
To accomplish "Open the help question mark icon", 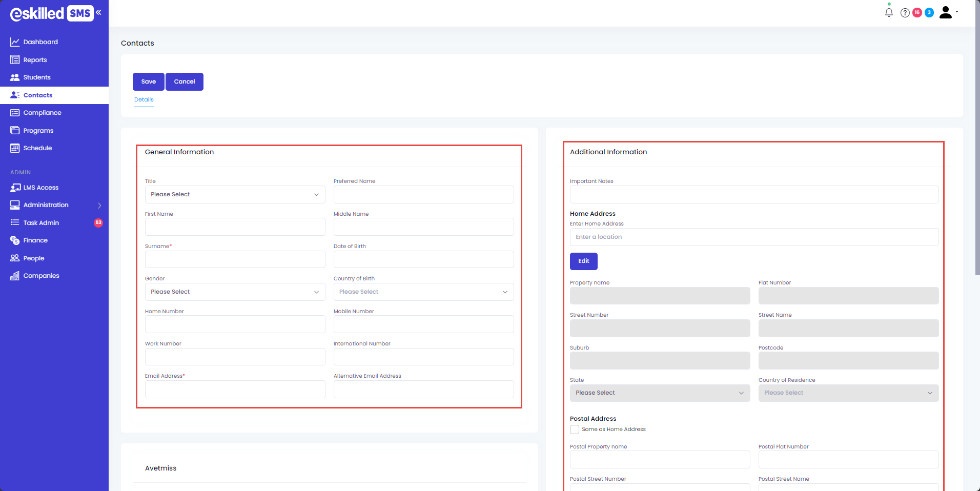I will tap(905, 13).
